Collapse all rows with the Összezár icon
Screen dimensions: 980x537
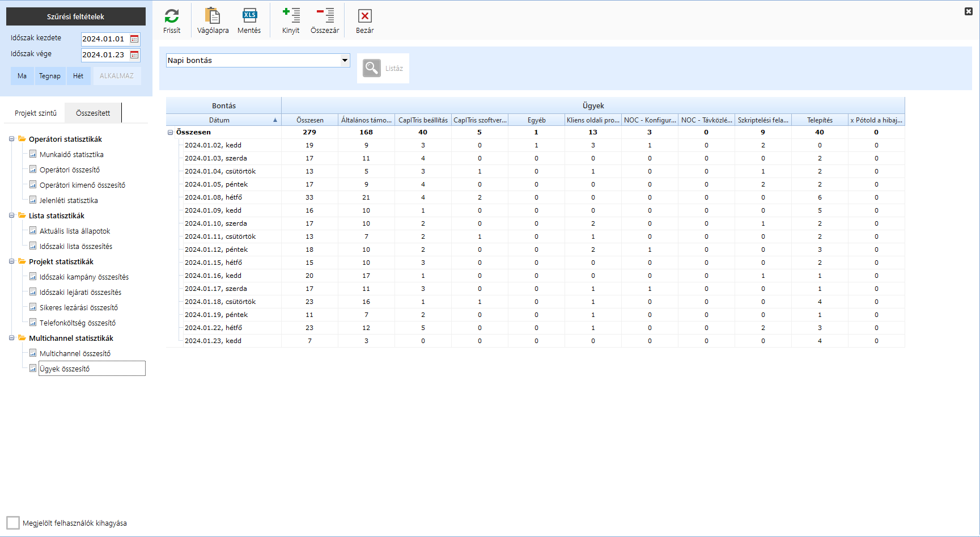pos(325,16)
